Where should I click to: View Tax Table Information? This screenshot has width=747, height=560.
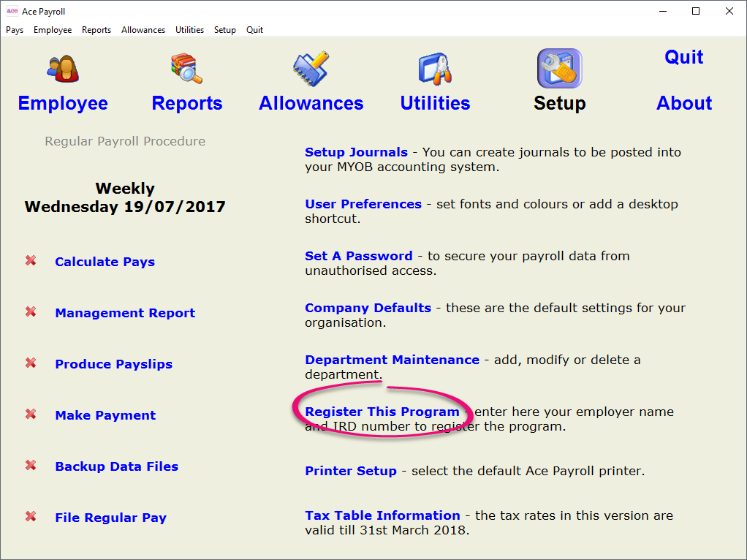tap(382, 515)
